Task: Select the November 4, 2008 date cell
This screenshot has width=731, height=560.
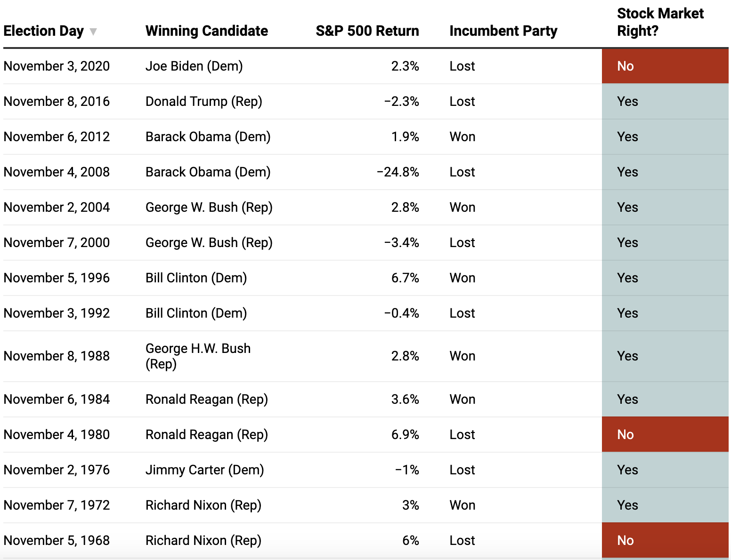Action: (x=57, y=172)
